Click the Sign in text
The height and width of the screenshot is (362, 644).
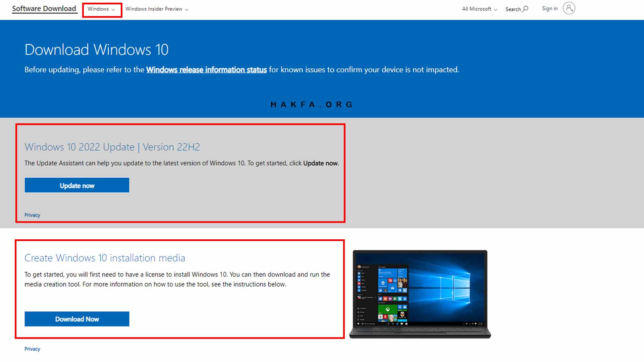point(550,9)
